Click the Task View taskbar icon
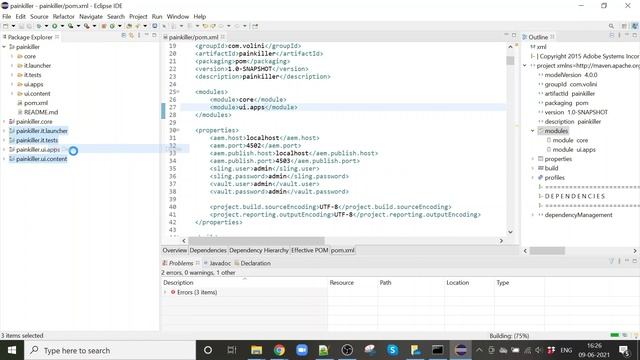Viewport: 640px width, 360px height. point(232,350)
